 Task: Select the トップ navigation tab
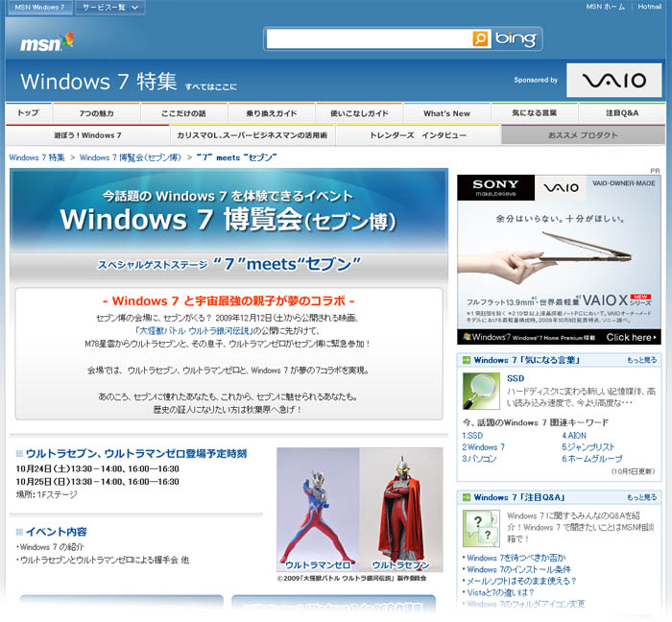point(28,113)
